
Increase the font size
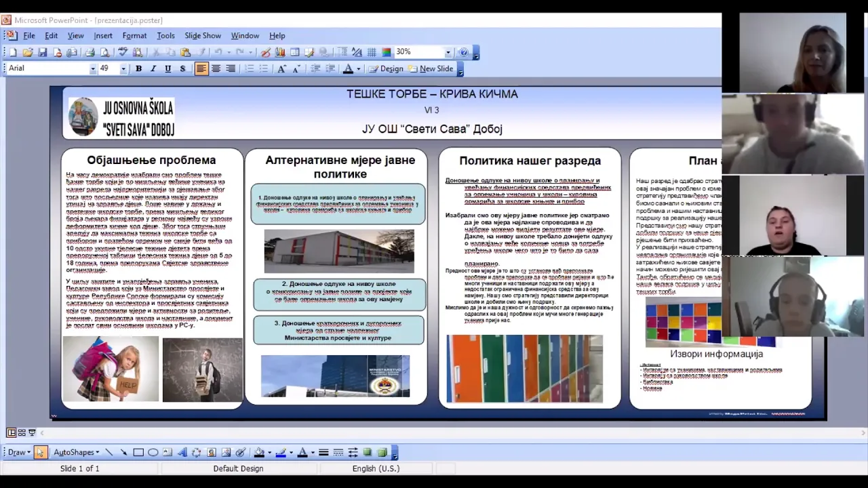pos(282,68)
